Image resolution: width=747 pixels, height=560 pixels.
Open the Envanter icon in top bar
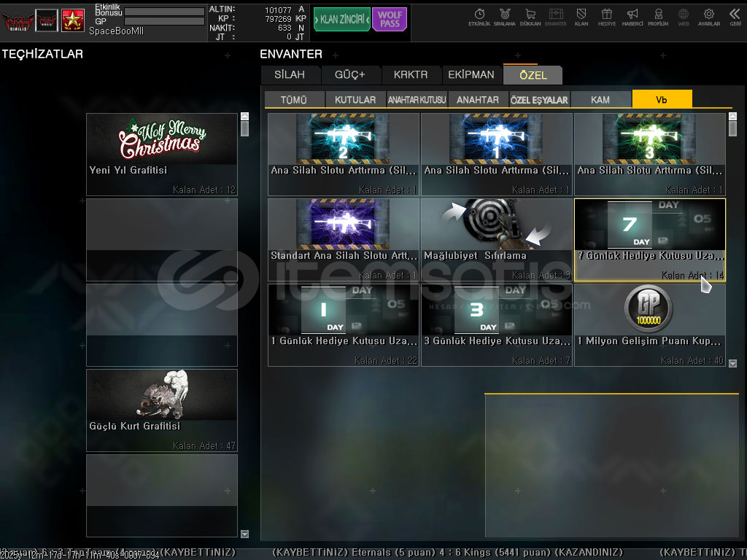tap(555, 17)
